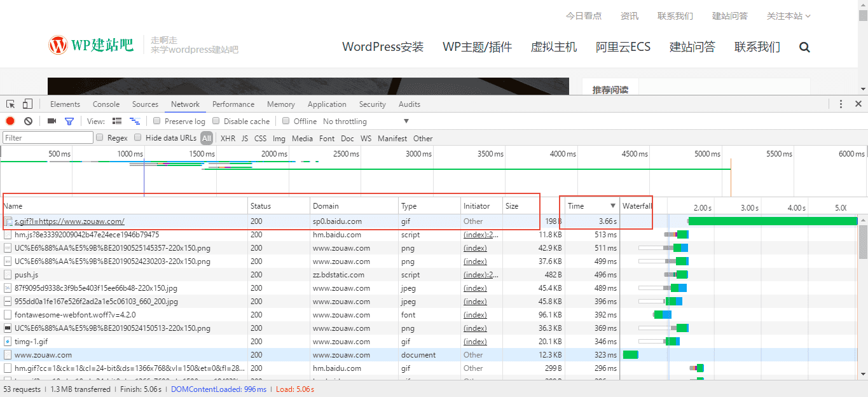Filter requests by XHR type
This screenshot has width=868, height=397.
coord(228,138)
